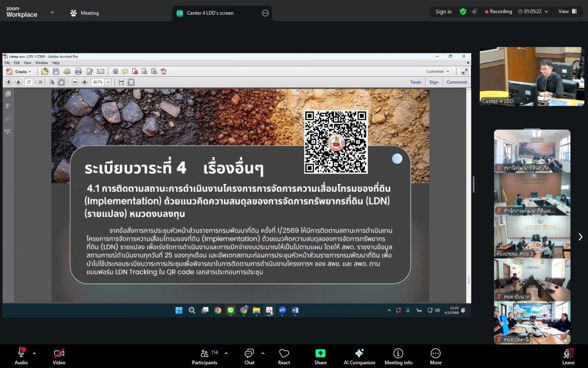This screenshot has width=588, height=368.
Task: Open Customize dropdown in Acrobat toolbar
Action: point(437,71)
